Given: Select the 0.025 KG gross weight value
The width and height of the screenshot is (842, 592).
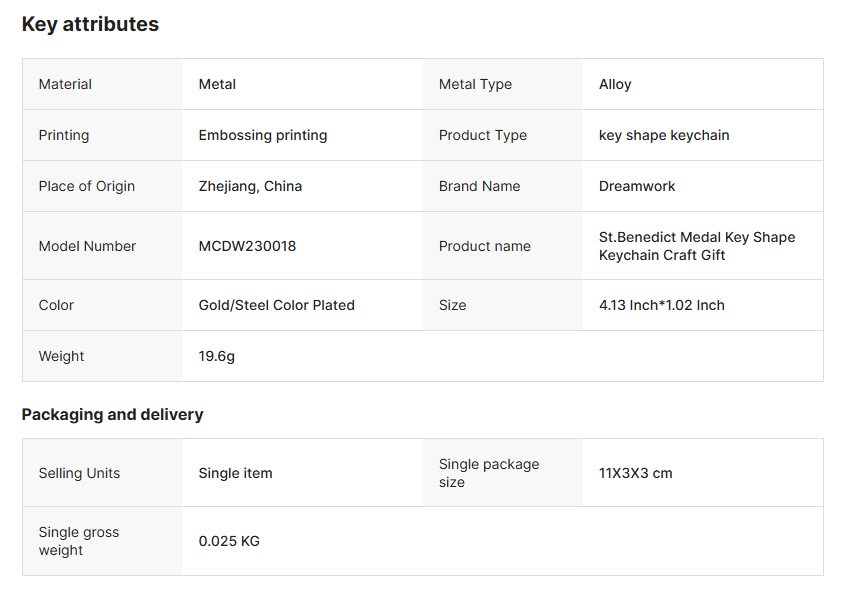Looking at the screenshot, I should [229, 541].
